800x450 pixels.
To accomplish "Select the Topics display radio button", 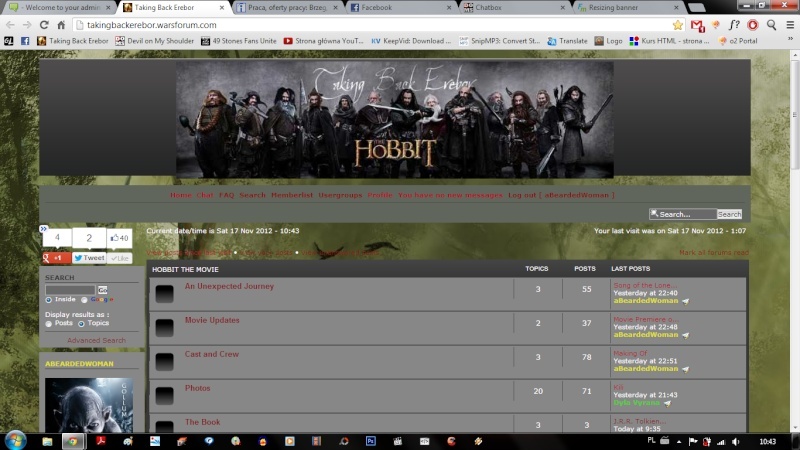I will [x=81, y=323].
